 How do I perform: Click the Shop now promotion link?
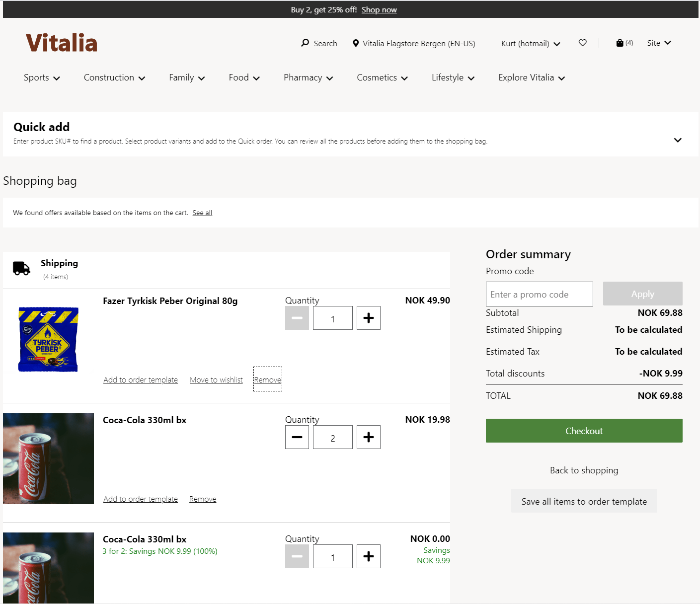click(x=379, y=10)
